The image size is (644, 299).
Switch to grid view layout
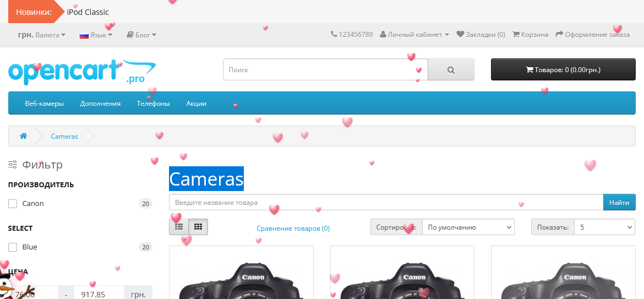tap(198, 226)
